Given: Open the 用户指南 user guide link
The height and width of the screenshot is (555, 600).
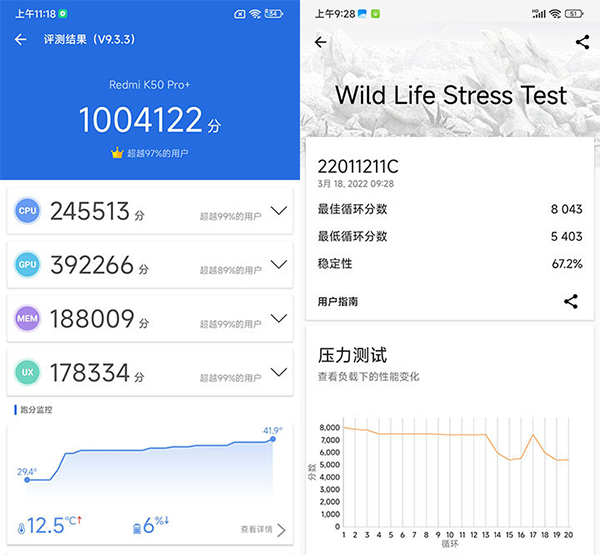Looking at the screenshot, I should (338, 301).
